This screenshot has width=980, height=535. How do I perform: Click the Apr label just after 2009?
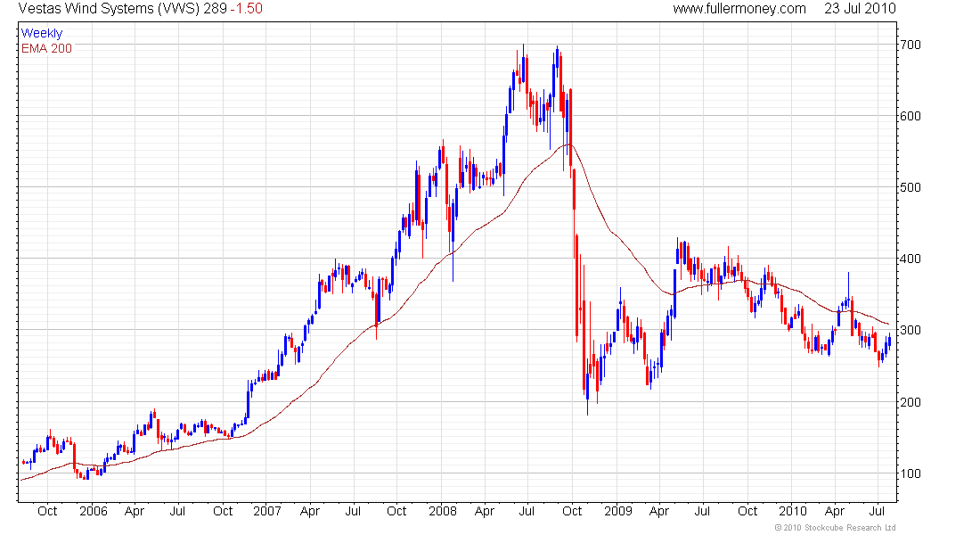pos(659,511)
